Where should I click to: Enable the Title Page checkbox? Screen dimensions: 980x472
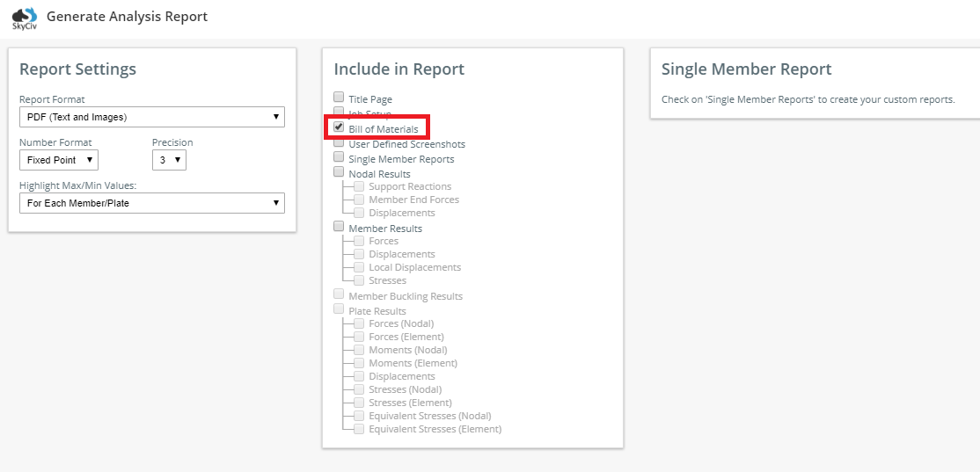tap(339, 97)
